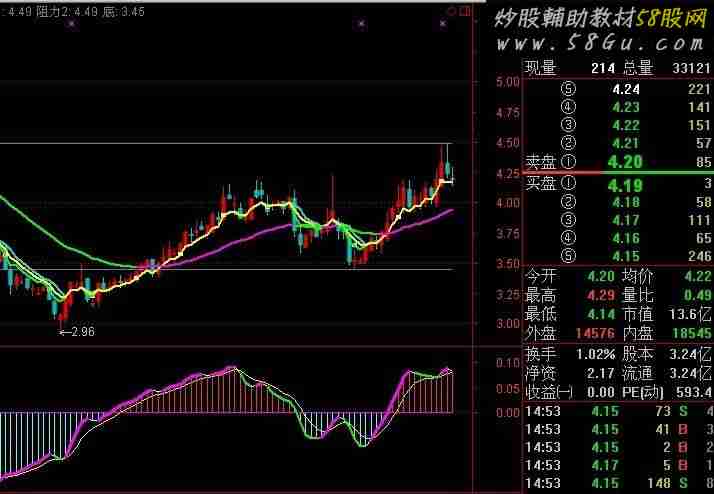Click the rightmost x info marker above the chart
714x494 pixels.
pos(443,24)
